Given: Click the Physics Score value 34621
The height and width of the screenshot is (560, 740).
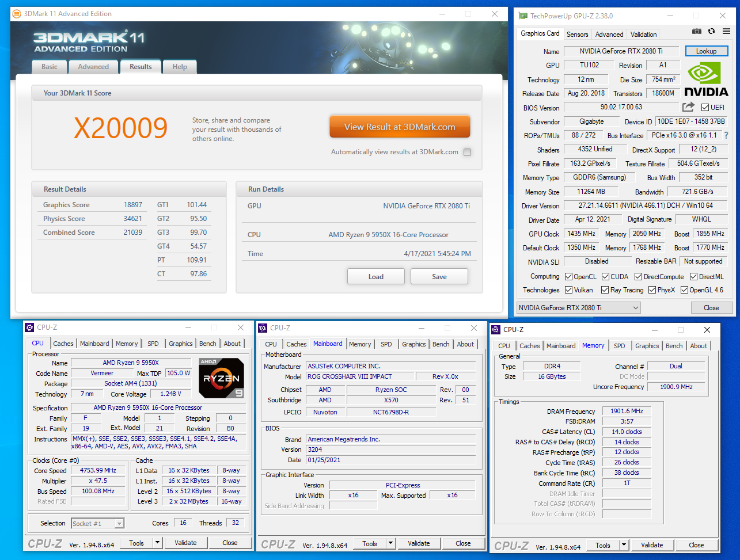Looking at the screenshot, I should 133,219.
